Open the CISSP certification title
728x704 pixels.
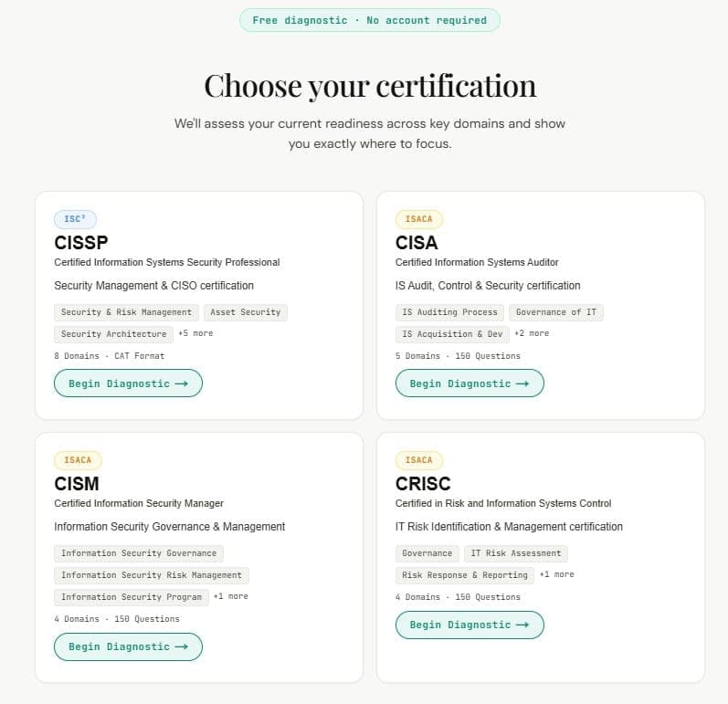tap(81, 243)
